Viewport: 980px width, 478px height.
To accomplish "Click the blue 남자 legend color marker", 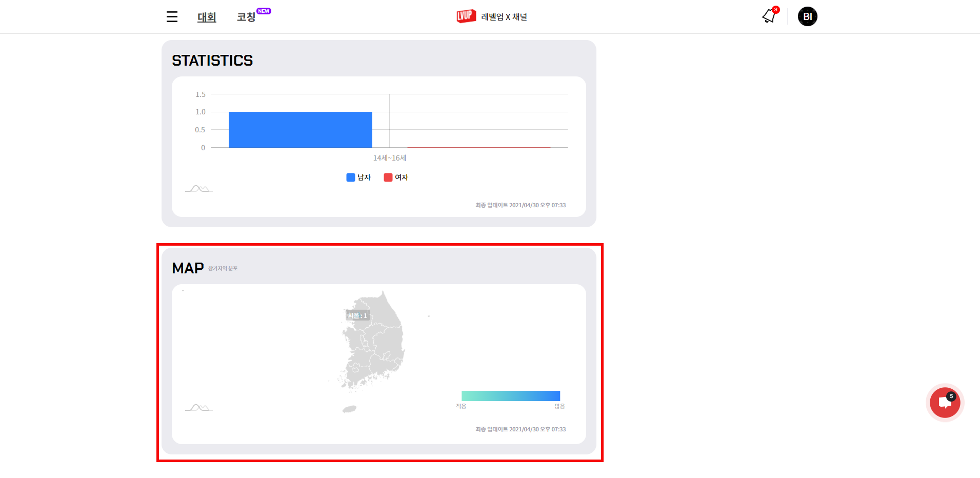I will tap(351, 177).
